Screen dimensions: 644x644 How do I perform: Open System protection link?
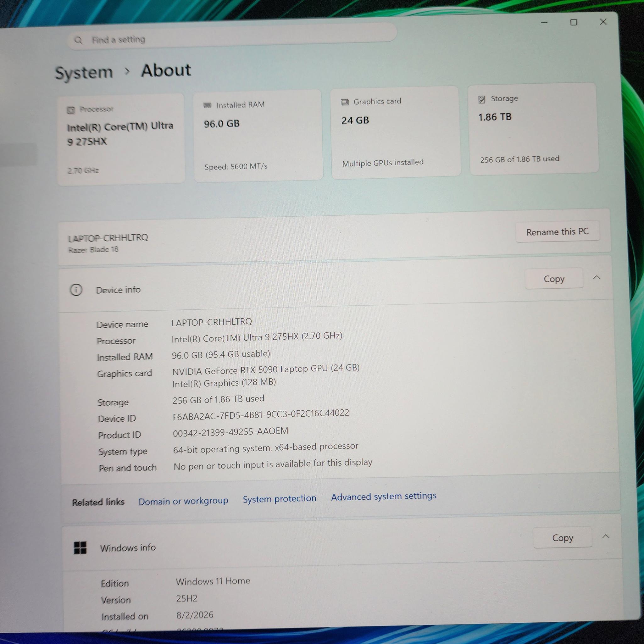pyautogui.click(x=279, y=499)
